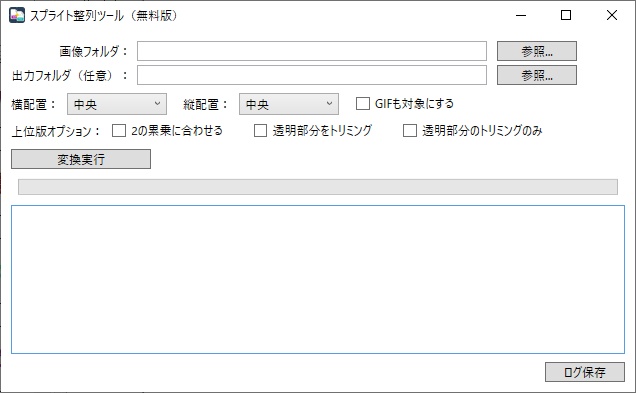Screen dimensions: 636x393
Task: Click the app icon in the title bar
Action: 17,15
